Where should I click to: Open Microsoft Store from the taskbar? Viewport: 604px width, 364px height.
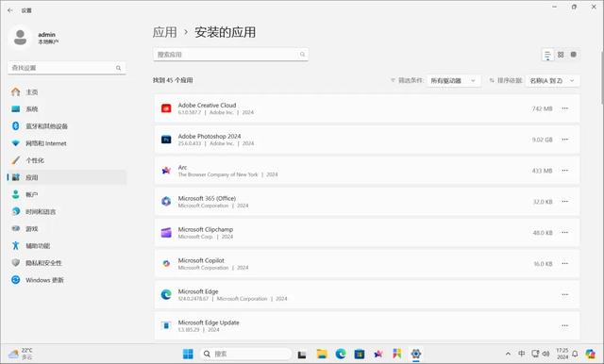tap(360, 354)
